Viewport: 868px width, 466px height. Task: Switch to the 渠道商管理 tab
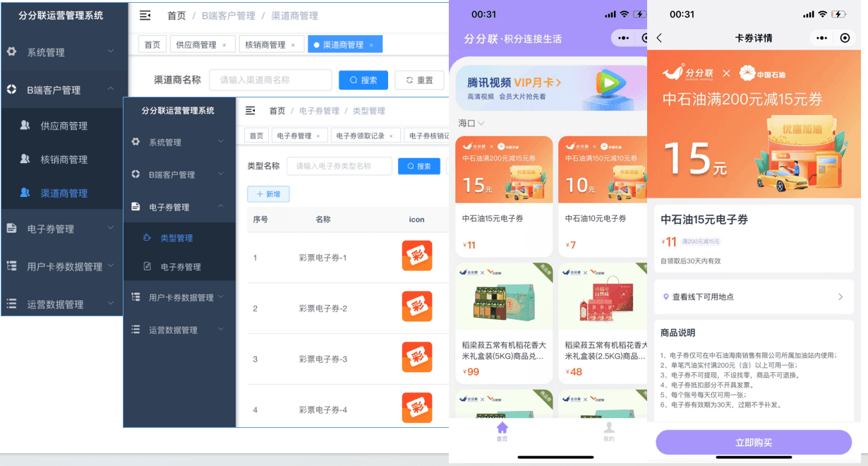(345, 45)
